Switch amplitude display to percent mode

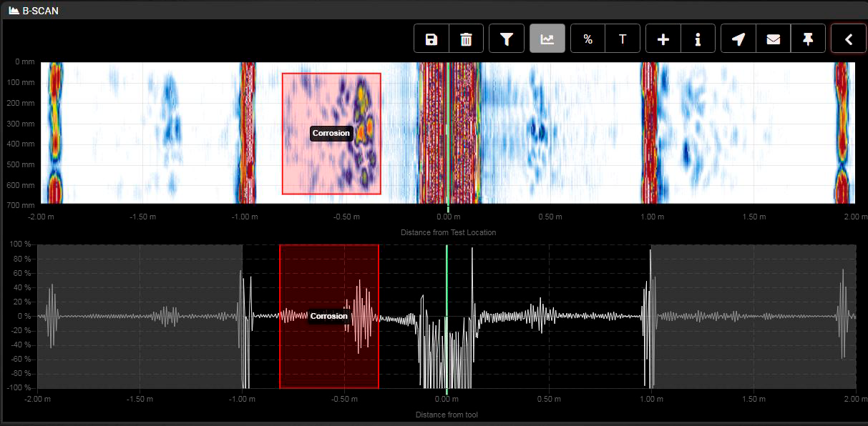tap(587, 38)
